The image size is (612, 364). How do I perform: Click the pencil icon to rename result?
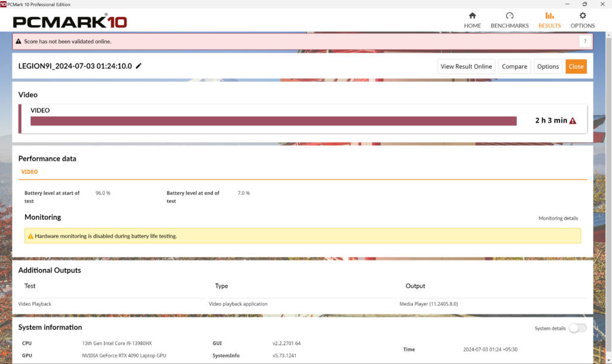[139, 66]
